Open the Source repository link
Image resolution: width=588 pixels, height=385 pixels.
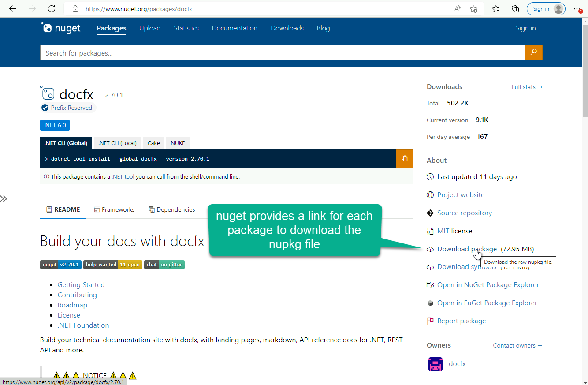[x=465, y=213]
